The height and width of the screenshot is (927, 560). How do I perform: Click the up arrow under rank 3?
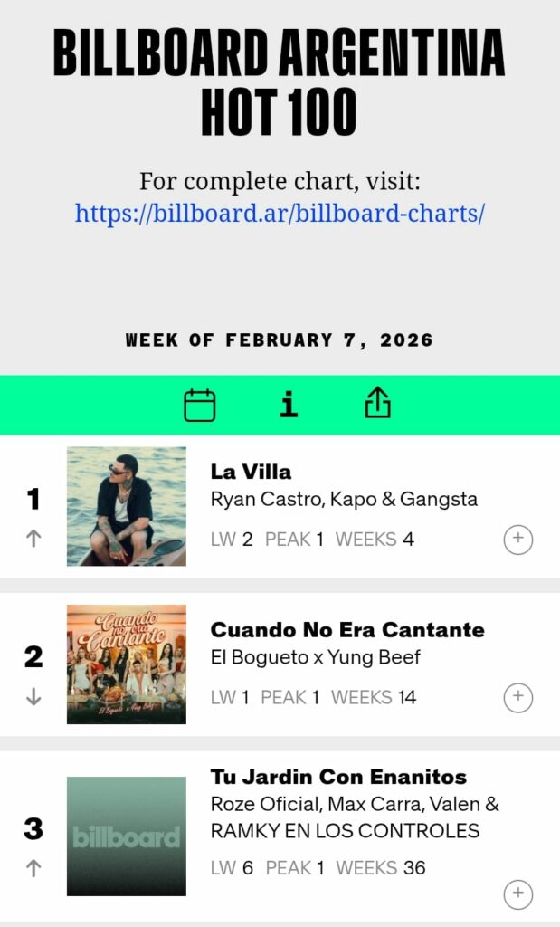(x=33, y=867)
